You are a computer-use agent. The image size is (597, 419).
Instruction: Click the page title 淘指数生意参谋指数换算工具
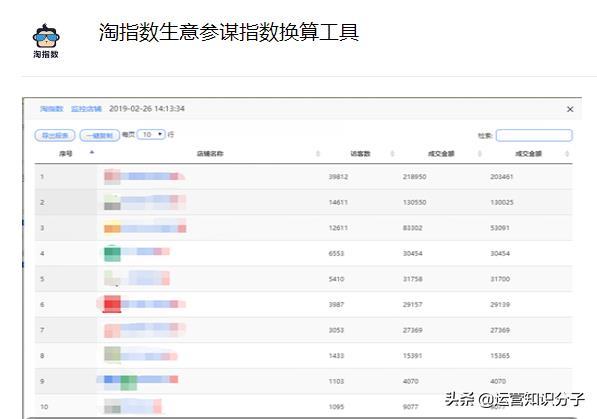click(x=229, y=32)
